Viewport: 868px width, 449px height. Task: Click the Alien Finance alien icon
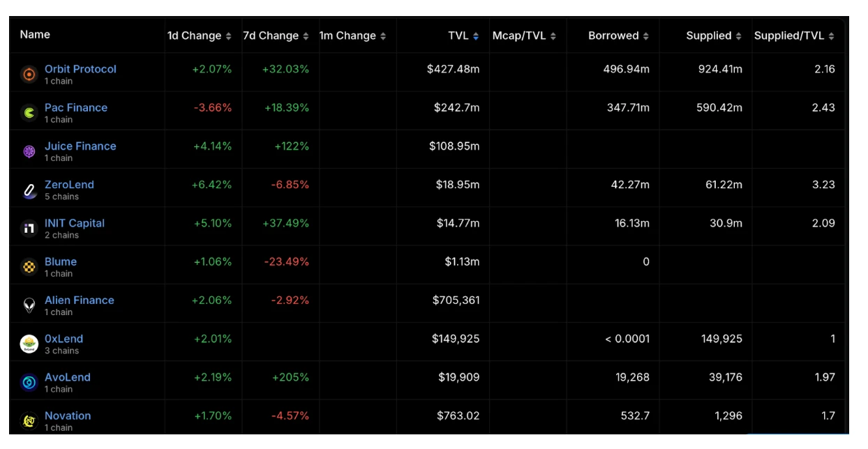tap(29, 305)
